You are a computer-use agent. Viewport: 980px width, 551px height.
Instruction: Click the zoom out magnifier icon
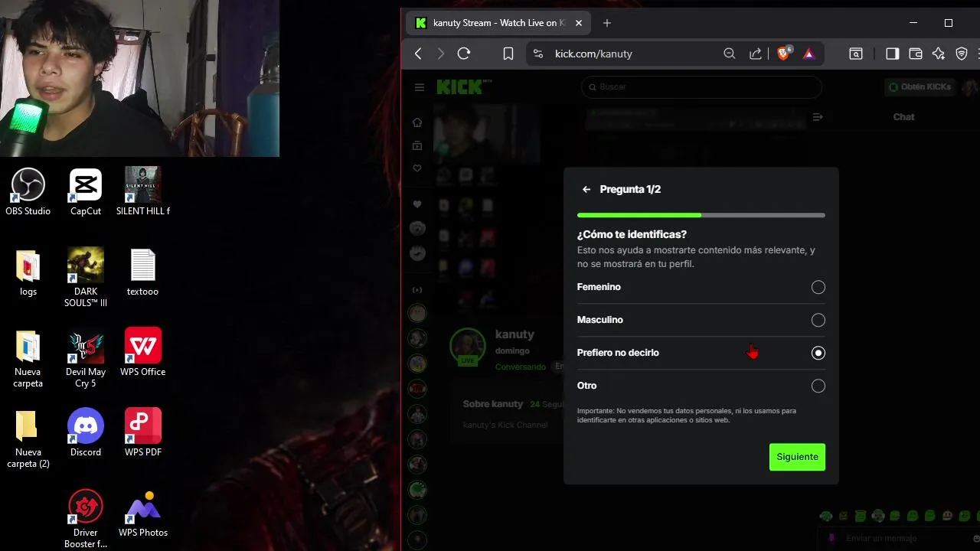pos(730,54)
